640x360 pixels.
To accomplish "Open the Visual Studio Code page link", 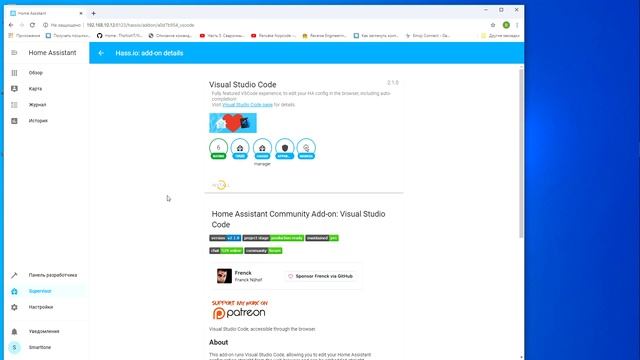I will [247, 104].
